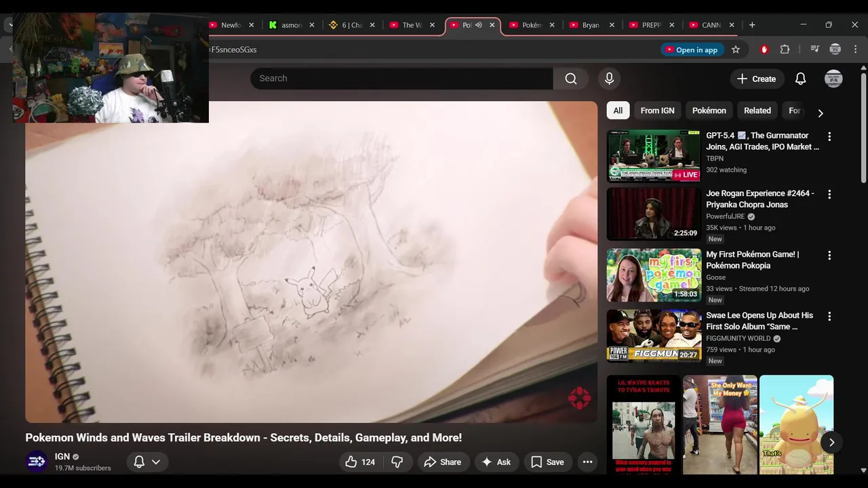Image resolution: width=868 pixels, height=488 pixels.
Task: Switch to the Pokém tab
Action: click(x=532, y=25)
